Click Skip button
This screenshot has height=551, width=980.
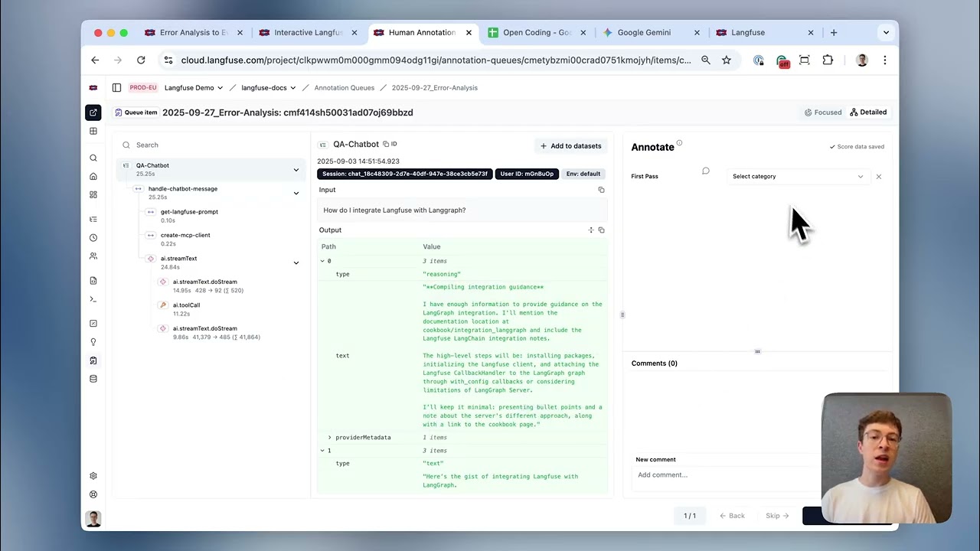coord(777,516)
